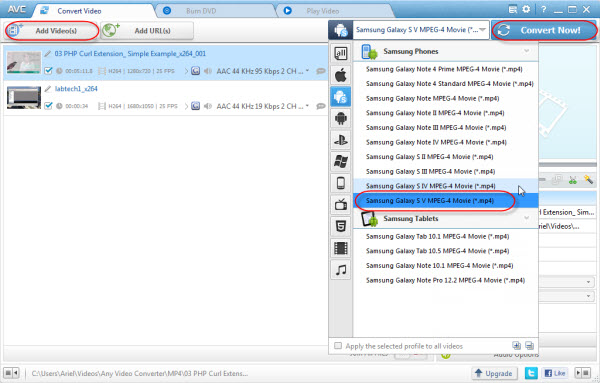The height and width of the screenshot is (383, 600).
Task: Click the Add Video(s) button
Action: tap(52, 31)
